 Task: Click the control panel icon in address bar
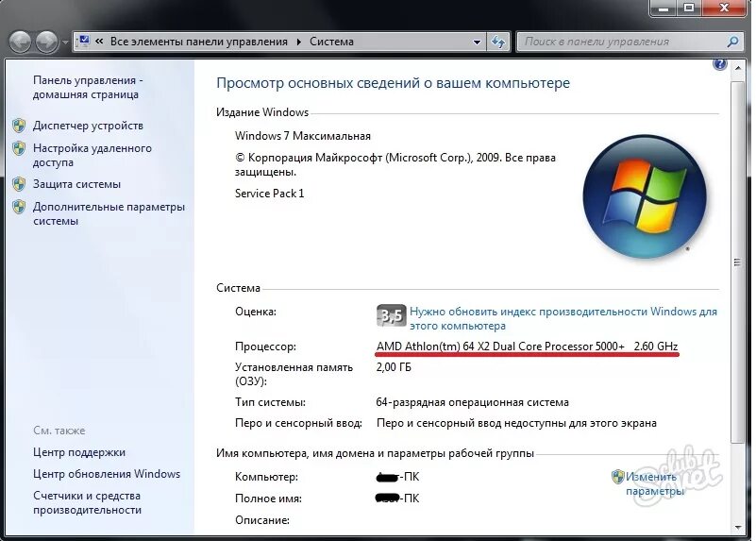coord(84,41)
